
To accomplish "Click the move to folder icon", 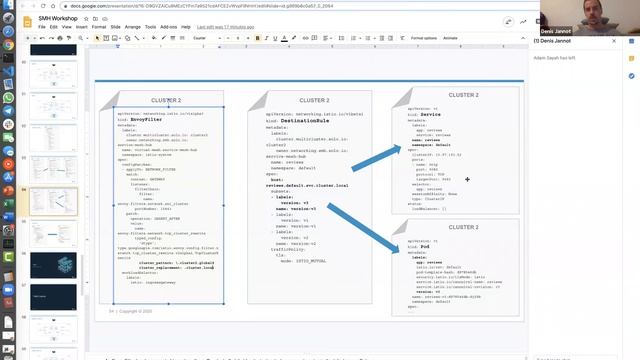I will tap(96, 19).
